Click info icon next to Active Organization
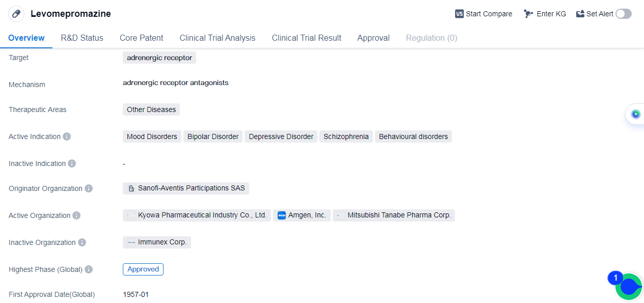 pos(76,215)
